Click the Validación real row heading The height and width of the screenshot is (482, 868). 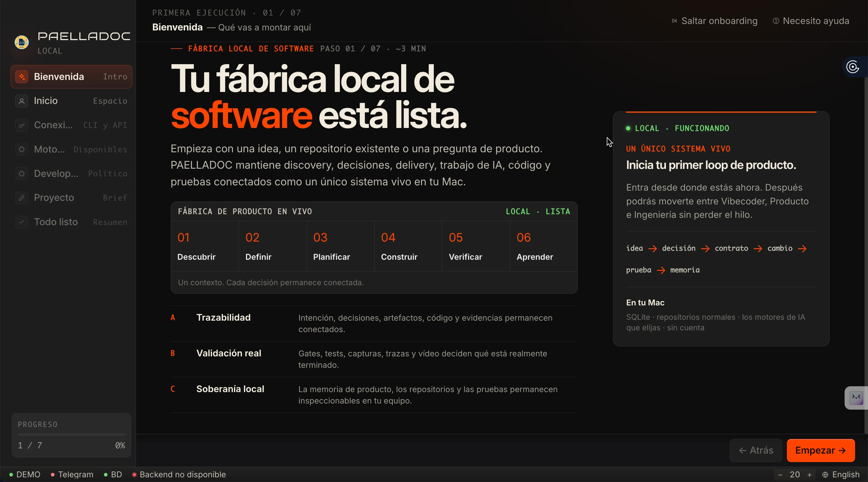229,353
